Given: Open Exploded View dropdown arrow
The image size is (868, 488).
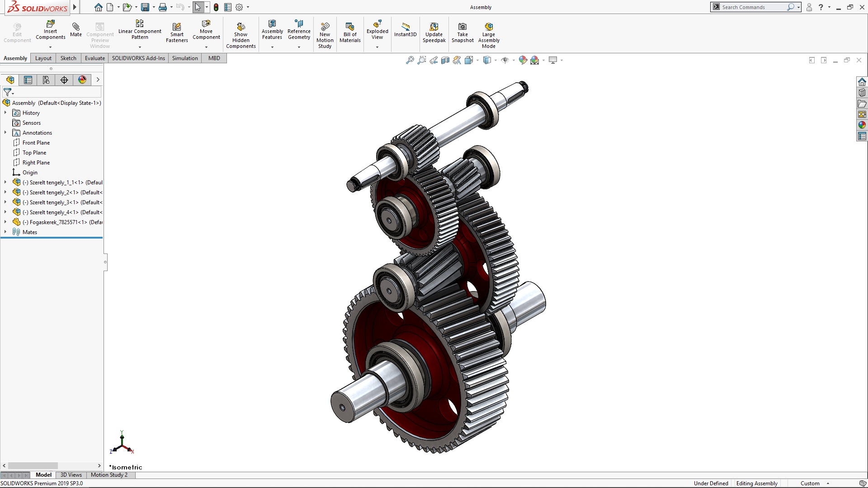Looking at the screenshot, I should tap(377, 47).
